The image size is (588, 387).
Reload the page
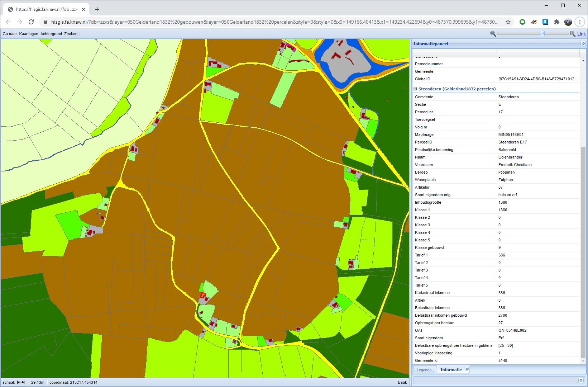pyautogui.click(x=31, y=22)
